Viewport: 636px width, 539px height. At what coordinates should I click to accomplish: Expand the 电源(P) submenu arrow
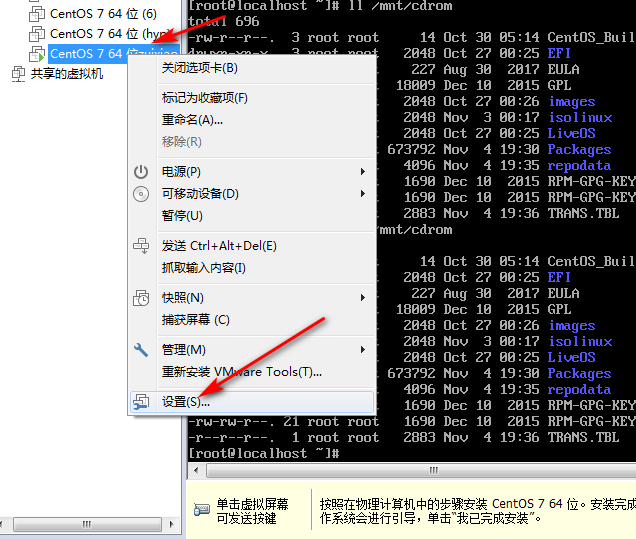tap(363, 172)
